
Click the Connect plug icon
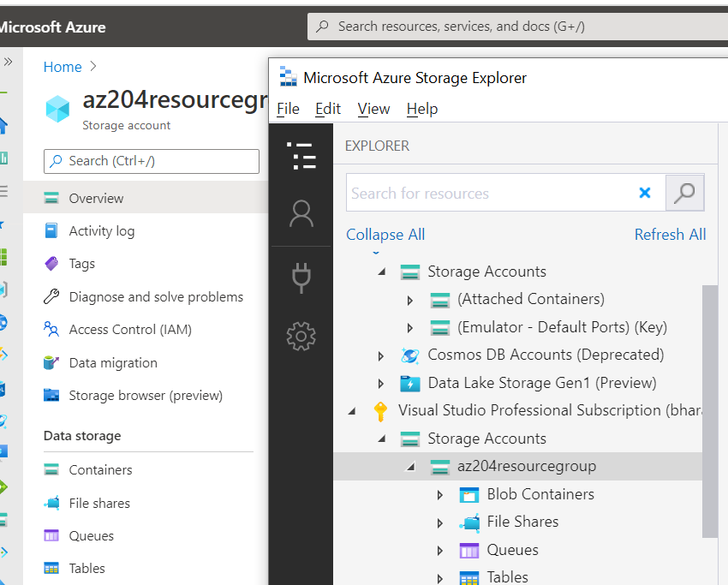point(301,277)
